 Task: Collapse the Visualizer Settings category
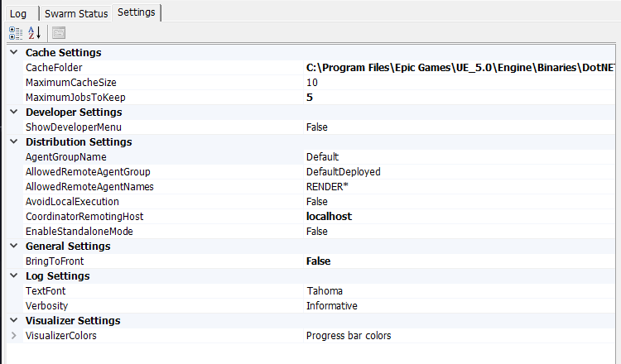(12, 321)
